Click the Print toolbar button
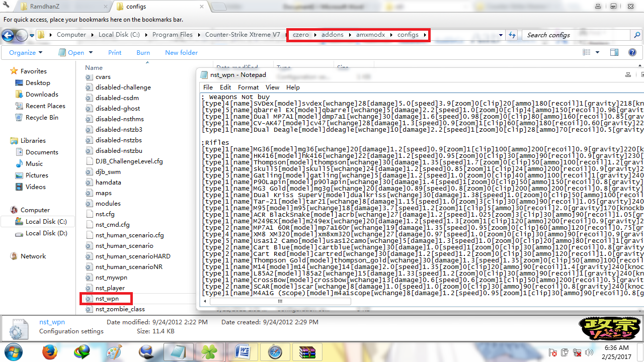The width and height of the screenshot is (644, 362). [115, 52]
